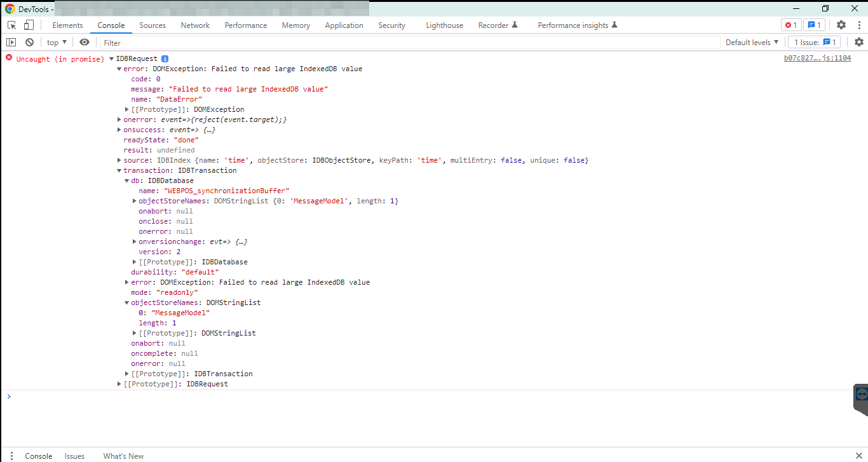Open the Default levels dropdown
The width and height of the screenshot is (868, 462).
tap(752, 43)
